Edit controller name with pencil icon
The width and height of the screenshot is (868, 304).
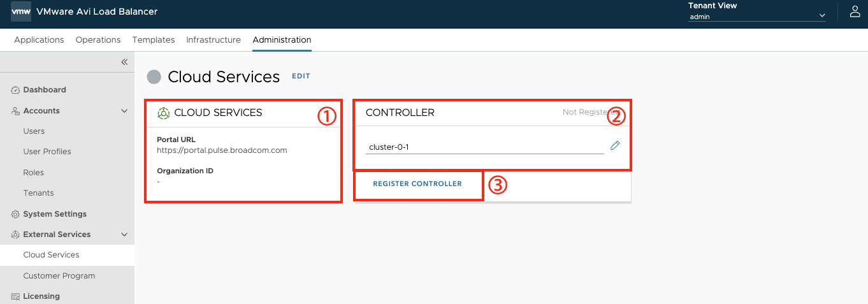point(615,145)
